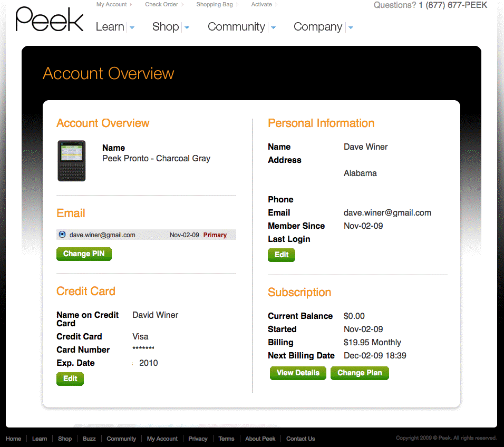This screenshot has width=504, height=447.
Task: Expand the Community dropdown arrow
Action: click(x=273, y=27)
